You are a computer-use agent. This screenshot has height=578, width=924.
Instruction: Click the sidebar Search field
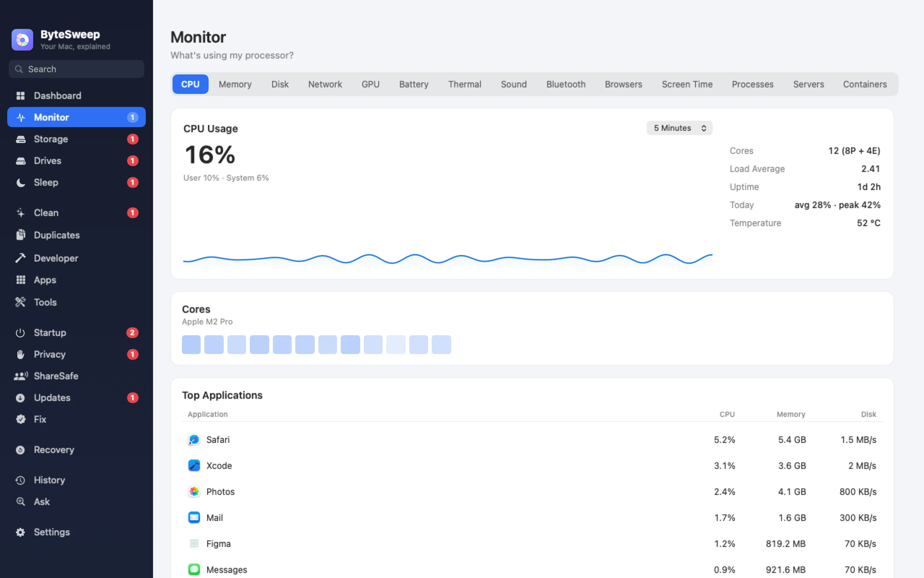[77, 69]
